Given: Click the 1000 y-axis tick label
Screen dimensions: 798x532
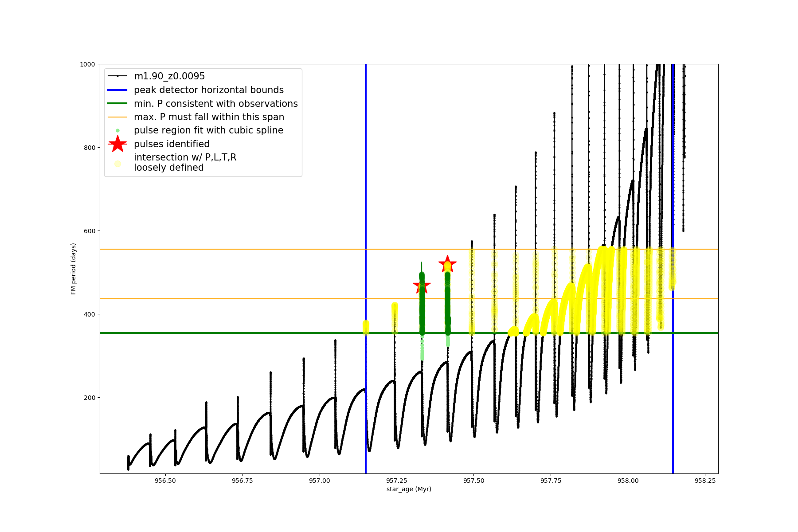Looking at the screenshot, I should pyautogui.click(x=87, y=64).
